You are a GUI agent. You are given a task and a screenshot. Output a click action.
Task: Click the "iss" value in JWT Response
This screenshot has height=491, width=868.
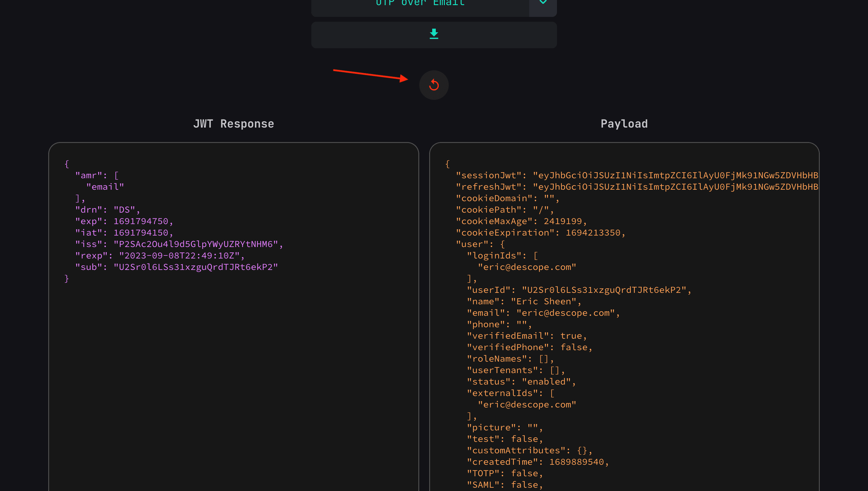tap(196, 244)
